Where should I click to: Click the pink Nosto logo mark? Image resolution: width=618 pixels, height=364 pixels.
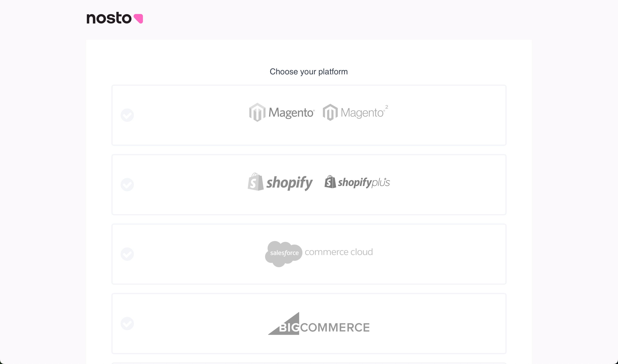(x=139, y=19)
